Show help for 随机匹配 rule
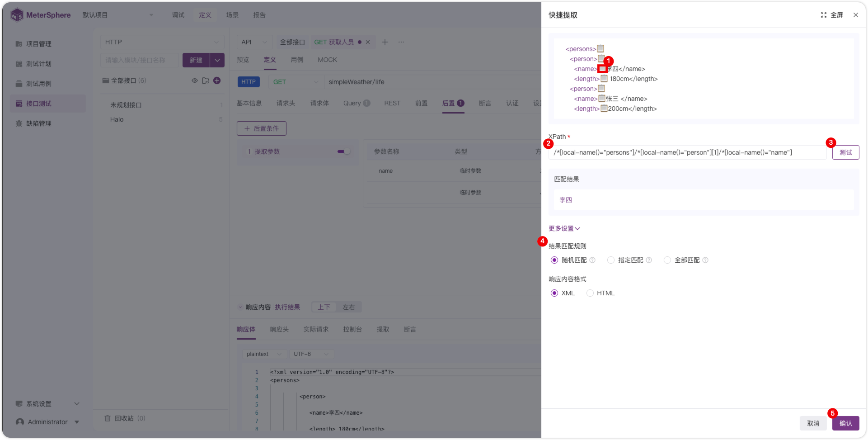This screenshot has width=868, height=440. [x=592, y=260]
